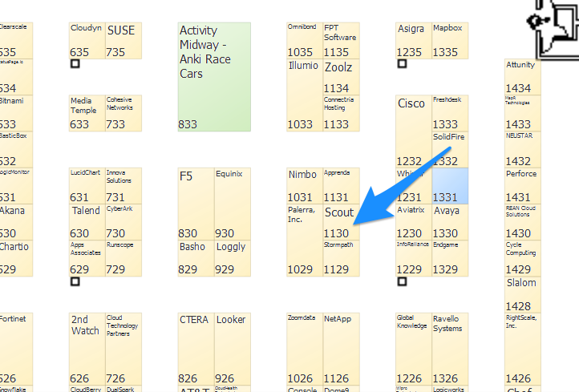
Task: Select the Apprenda booth 1131
Action: point(341,186)
